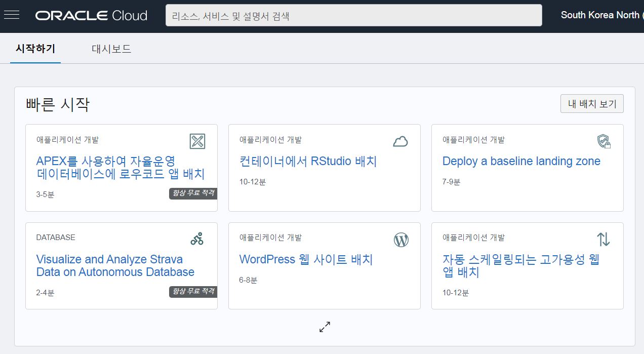This screenshot has height=354, width=644.
Task: Click the up-down arrows autoscaling icon
Action: point(603,239)
